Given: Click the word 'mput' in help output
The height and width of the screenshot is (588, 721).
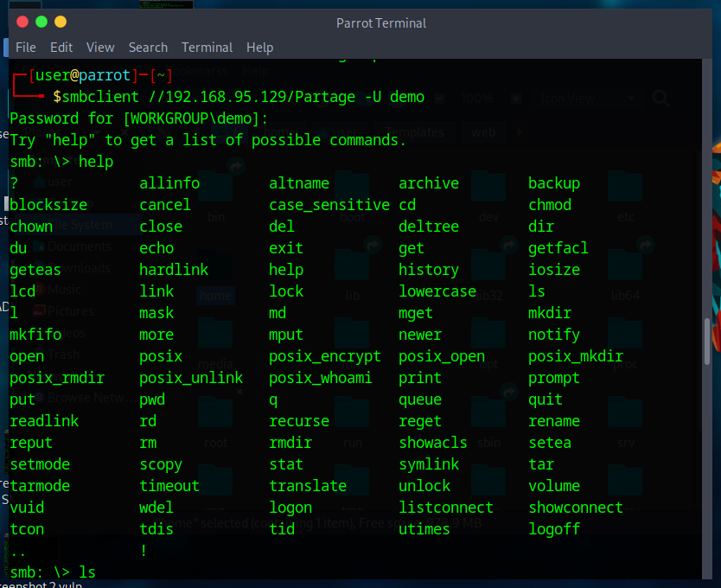Looking at the screenshot, I should pos(286,335).
